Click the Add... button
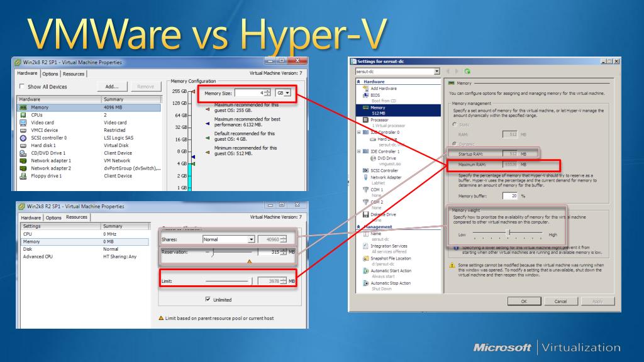 (x=112, y=87)
